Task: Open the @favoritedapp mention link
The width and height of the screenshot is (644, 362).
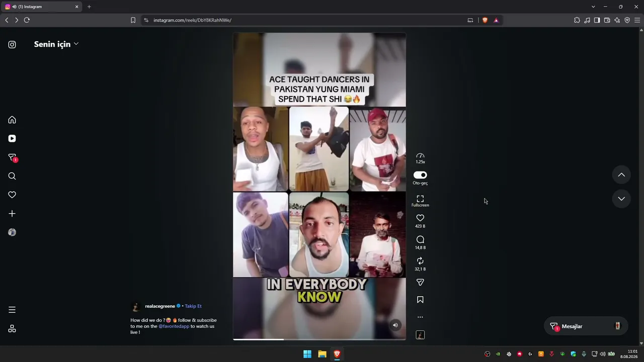Action: tap(174, 326)
